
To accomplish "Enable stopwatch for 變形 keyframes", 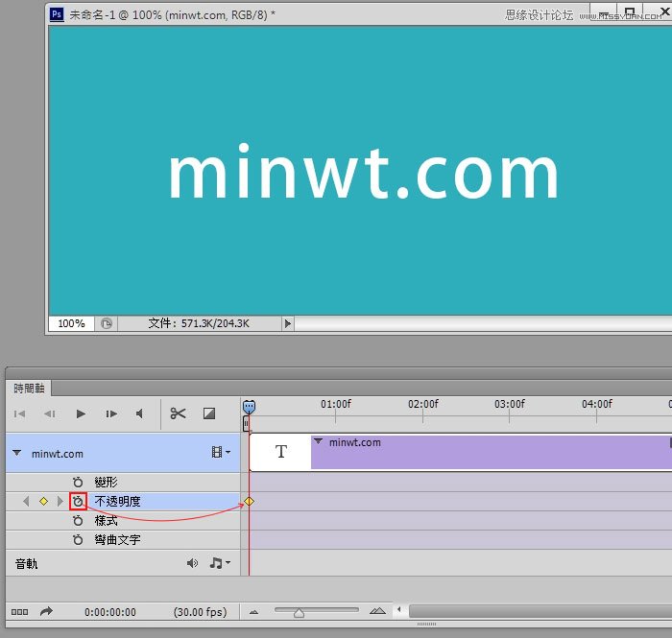I will (78, 483).
